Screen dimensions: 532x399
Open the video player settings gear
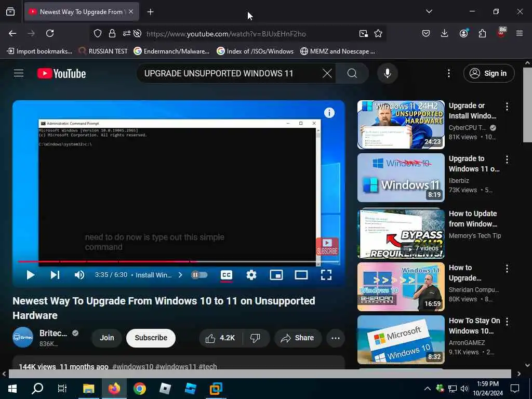click(x=251, y=275)
